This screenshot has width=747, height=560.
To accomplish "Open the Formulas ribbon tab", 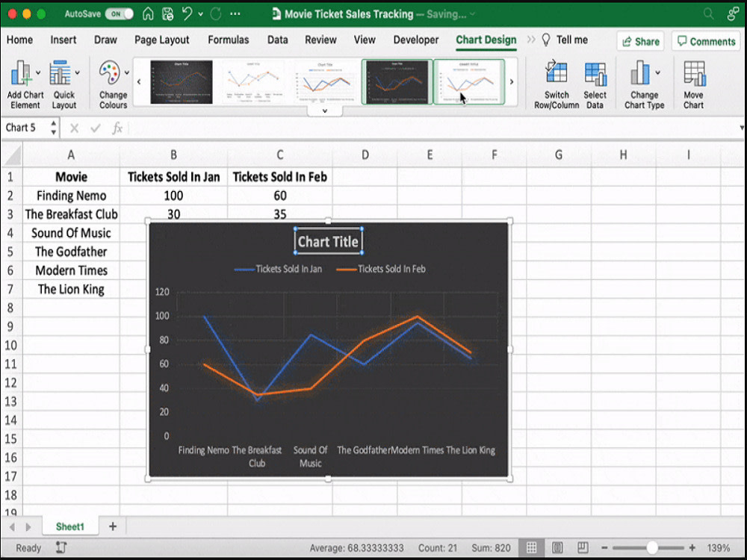I will point(228,40).
